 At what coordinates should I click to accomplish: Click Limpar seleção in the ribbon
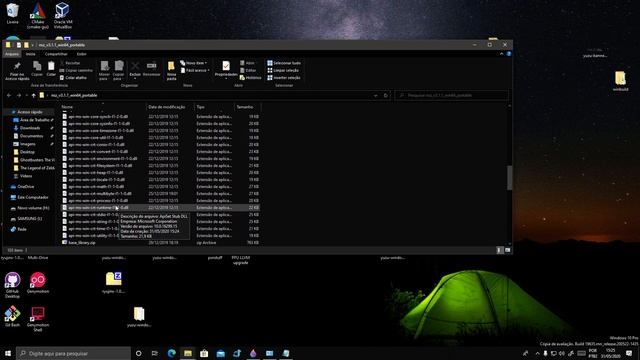click(284, 71)
